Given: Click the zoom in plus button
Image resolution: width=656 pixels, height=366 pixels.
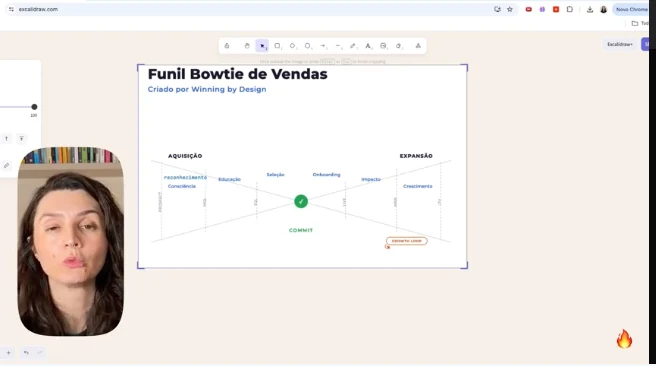Looking at the screenshot, I should pos(8,353).
